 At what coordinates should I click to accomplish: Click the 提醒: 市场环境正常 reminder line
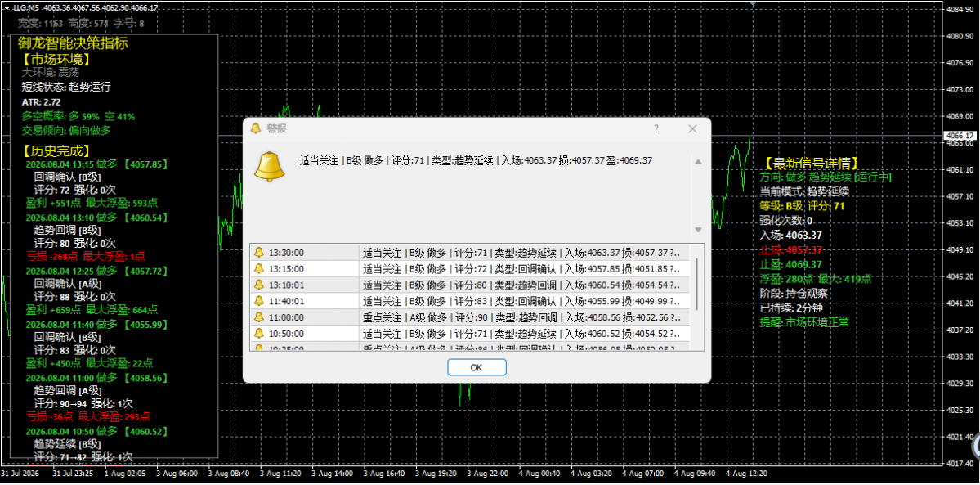[804, 321]
